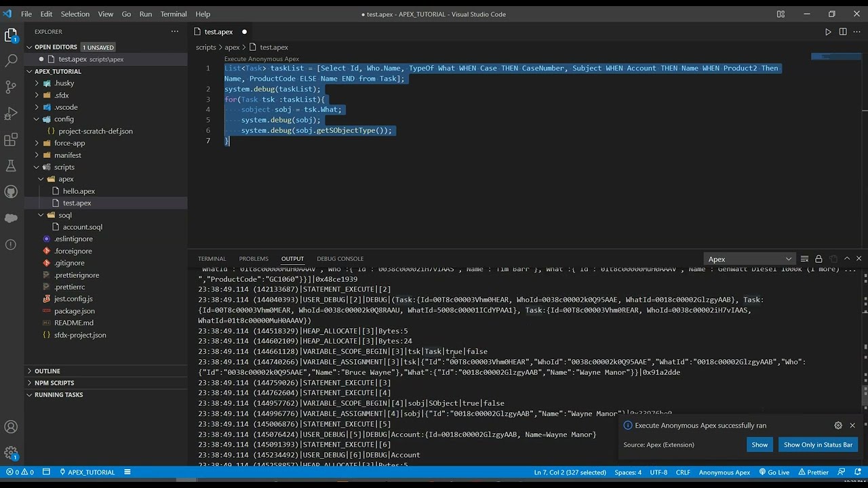868x488 pixels.
Task: Expand the .husky folder
Action: point(106,83)
